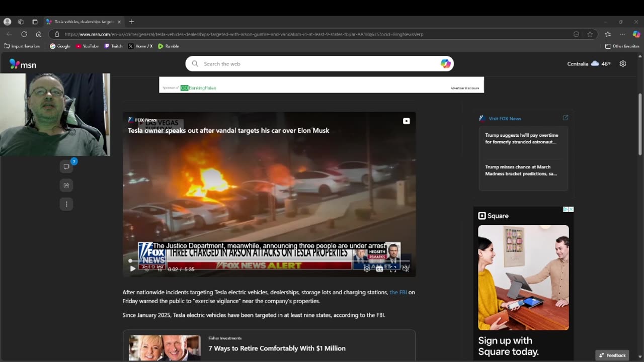Close the Square advertisement
Screen dimensions: 644x362
[571, 209]
